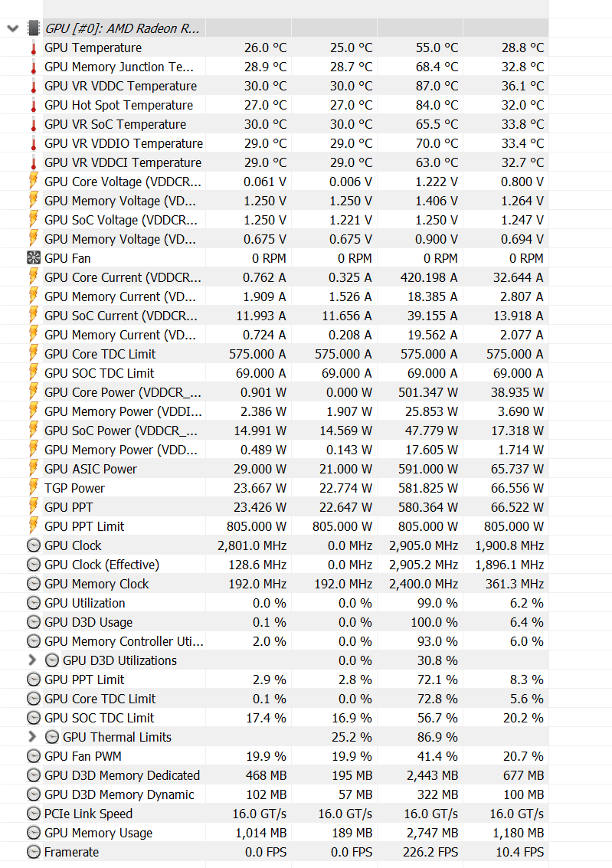Select the PCIe Link Speed label
The image size is (612, 868).
click(89, 814)
